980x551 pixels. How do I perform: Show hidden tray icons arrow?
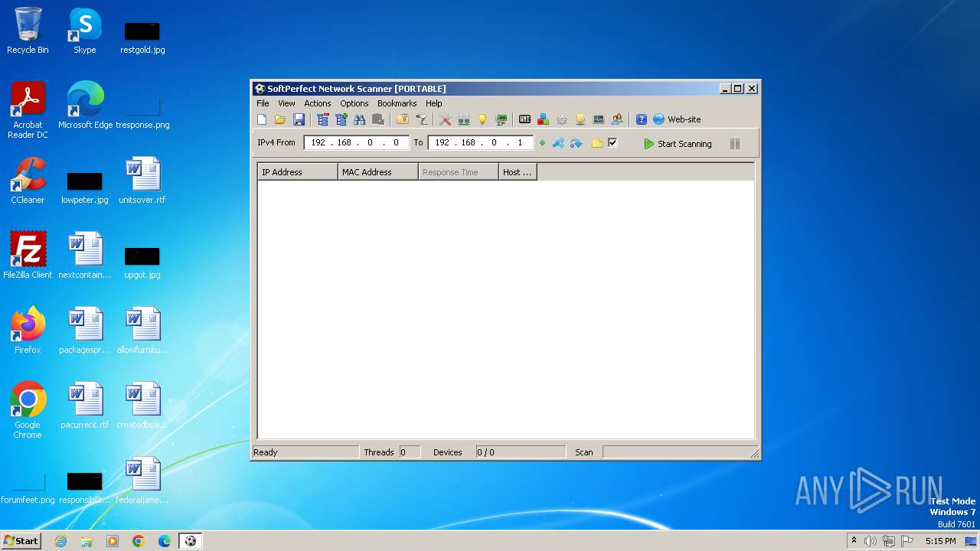(x=854, y=541)
